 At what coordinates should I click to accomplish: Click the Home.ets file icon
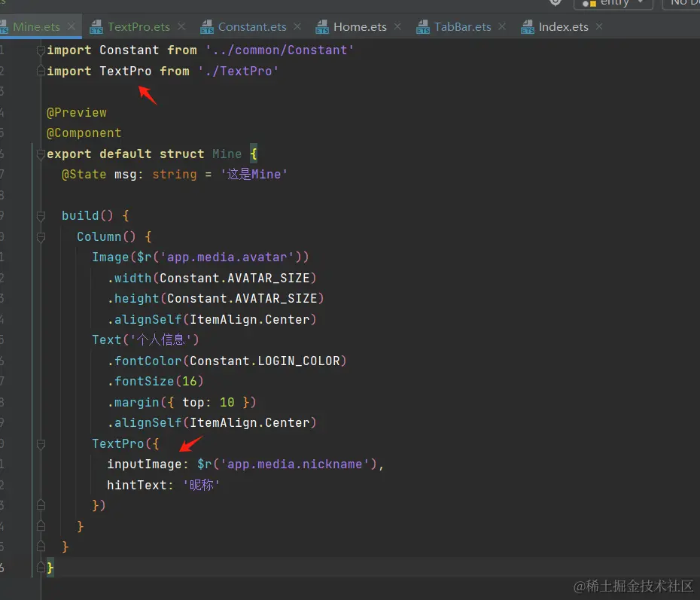(x=322, y=27)
